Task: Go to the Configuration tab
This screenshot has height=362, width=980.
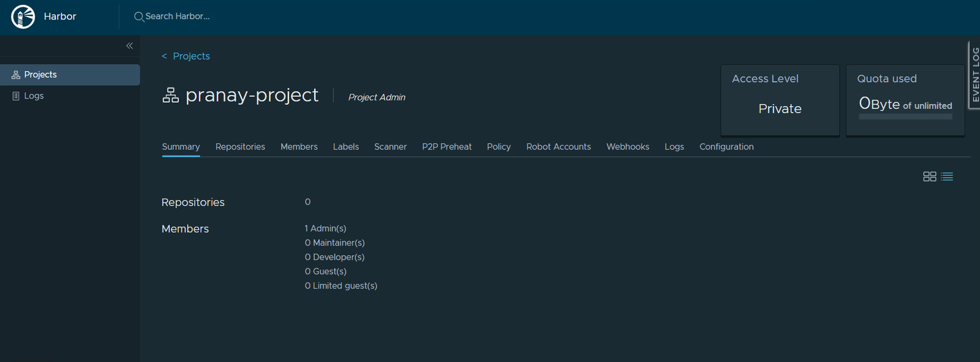Action: tap(726, 147)
